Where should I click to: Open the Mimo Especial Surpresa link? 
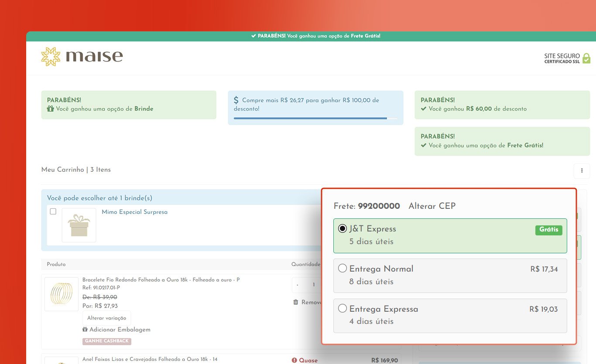pyautogui.click(x=134, y=212)
